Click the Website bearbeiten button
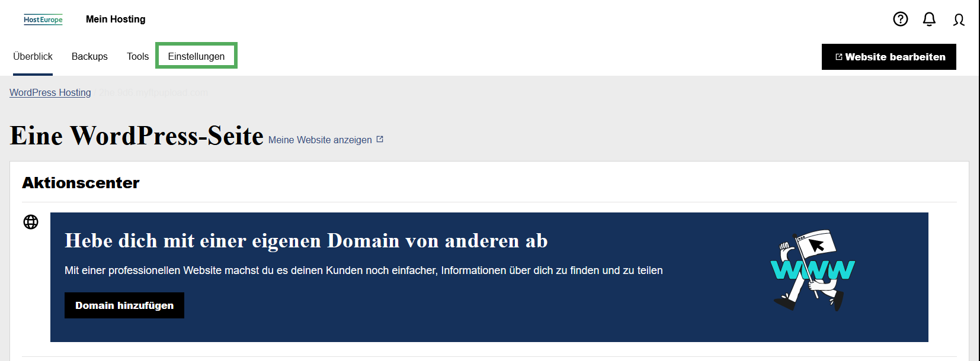The width and height of the screenshot is (980, 361). pos(889,57)
